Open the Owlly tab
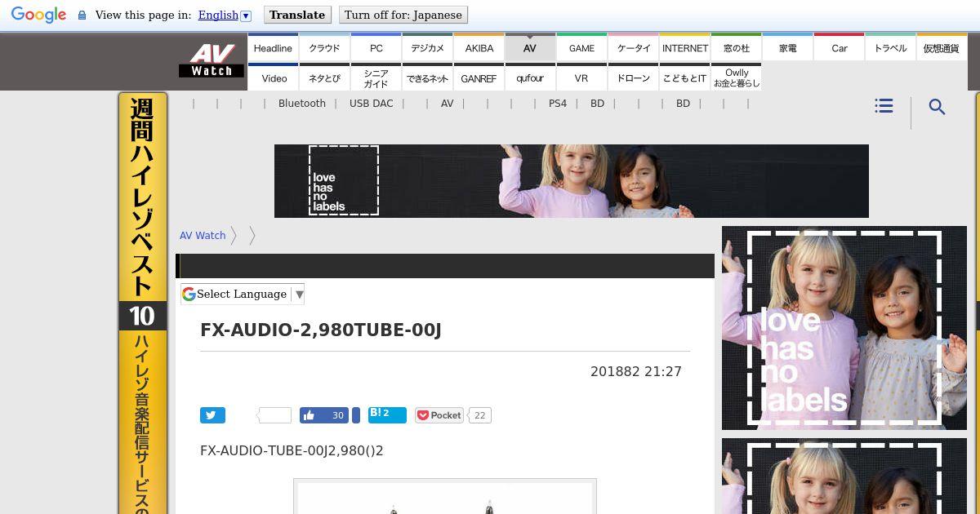 [x=736, y=78]
